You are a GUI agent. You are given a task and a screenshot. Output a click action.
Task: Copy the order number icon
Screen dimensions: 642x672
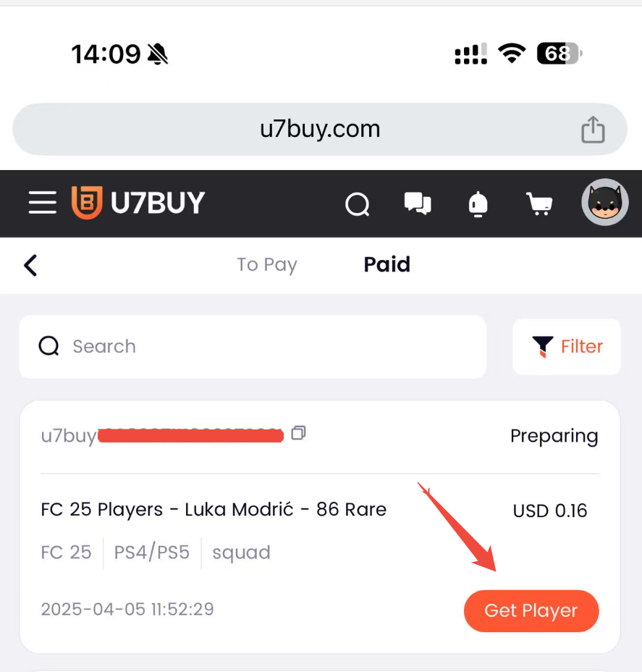[298, 433]
